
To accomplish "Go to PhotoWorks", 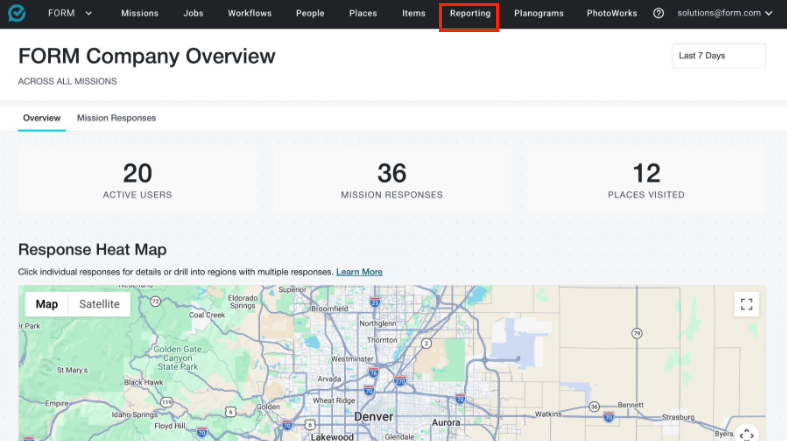I will tap(612, 14).
